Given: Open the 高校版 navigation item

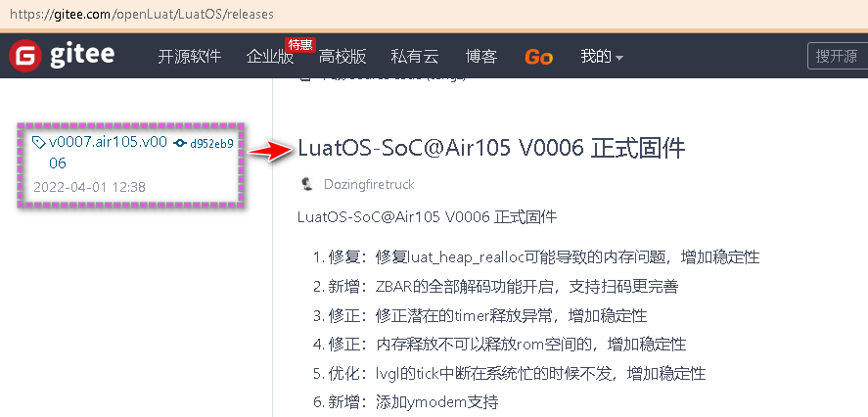Looking at the screenshot, I should 343,57.
